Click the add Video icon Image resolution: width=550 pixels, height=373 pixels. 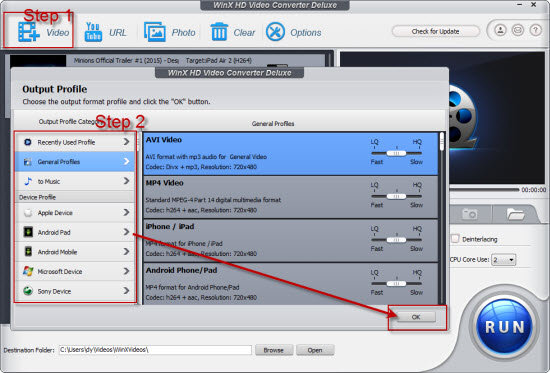29,32
